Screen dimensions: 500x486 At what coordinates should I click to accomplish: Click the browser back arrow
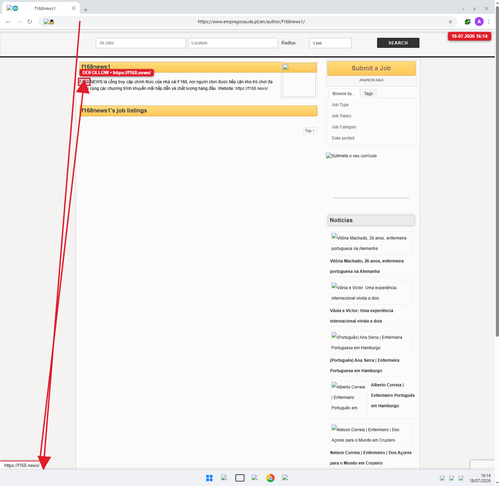(x=8, y=22)
